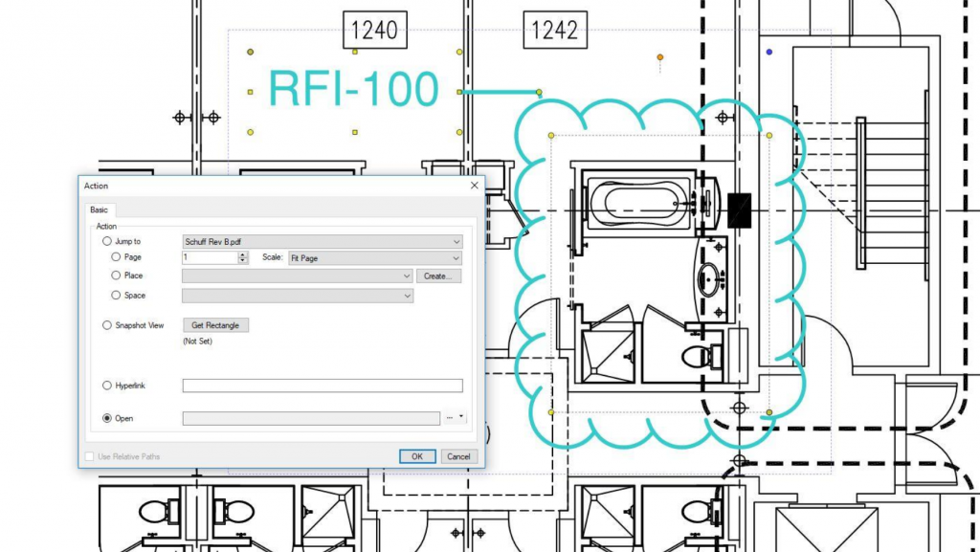The width and height of the screenshot is (980, 552).
Task: Select the Open radio button
Action: click(107, 418)
